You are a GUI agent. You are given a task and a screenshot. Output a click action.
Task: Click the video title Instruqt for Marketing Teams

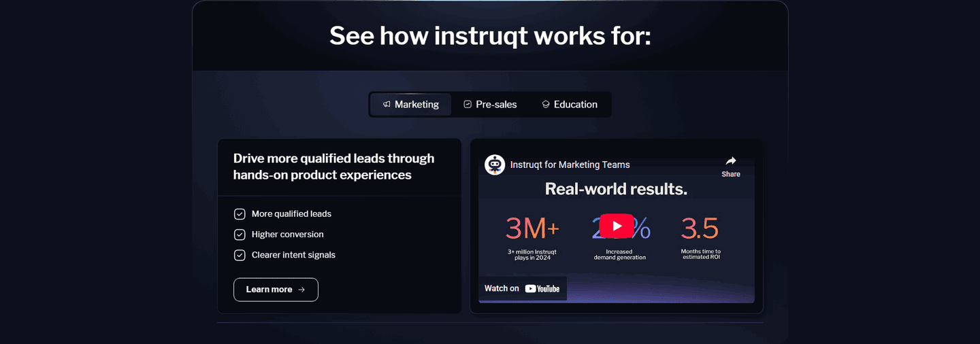(x=570, y=165)
